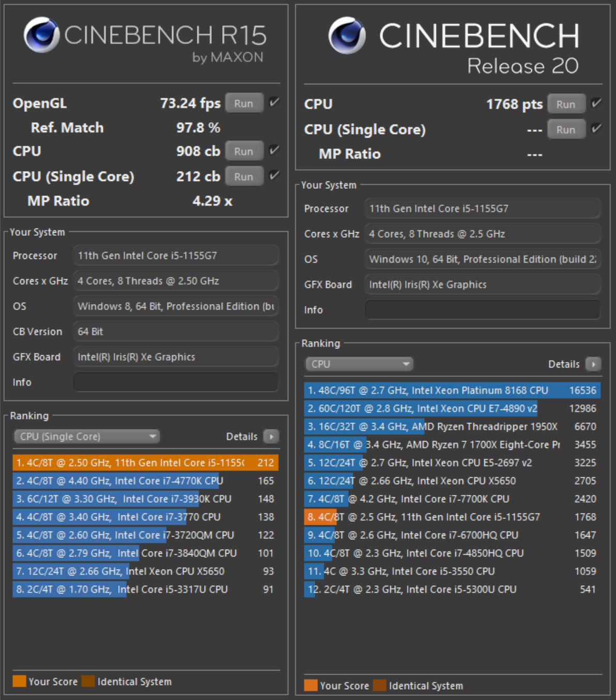Click the Processor field in R20
616x700 pixels.
pos(483,208)
